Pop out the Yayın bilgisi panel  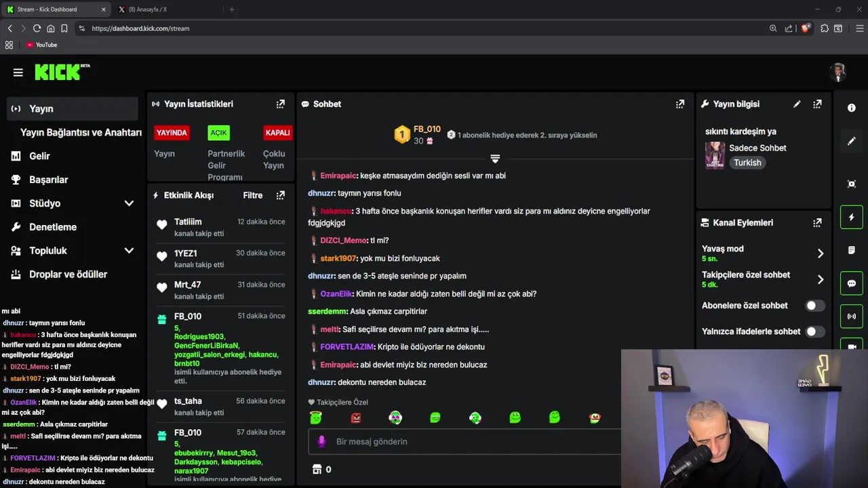point(817,104)
